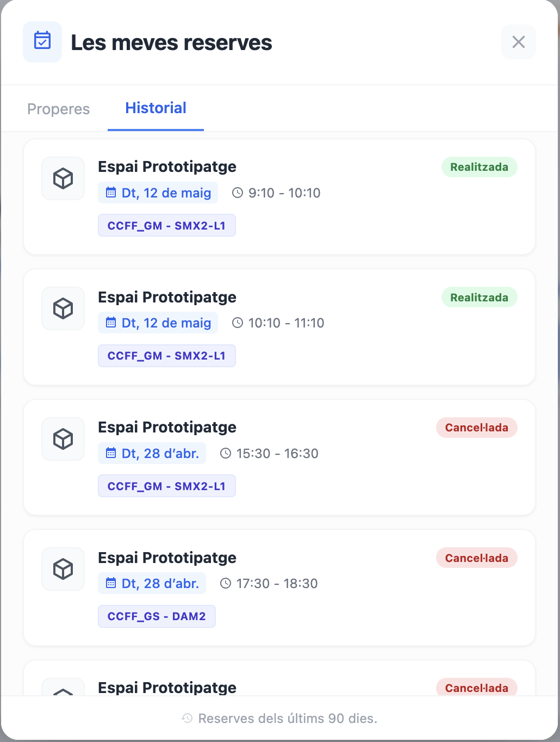Click the CCFF_GM - SMX2-L1 tag of the 10:10 reservation

click(x=166, y=356)
